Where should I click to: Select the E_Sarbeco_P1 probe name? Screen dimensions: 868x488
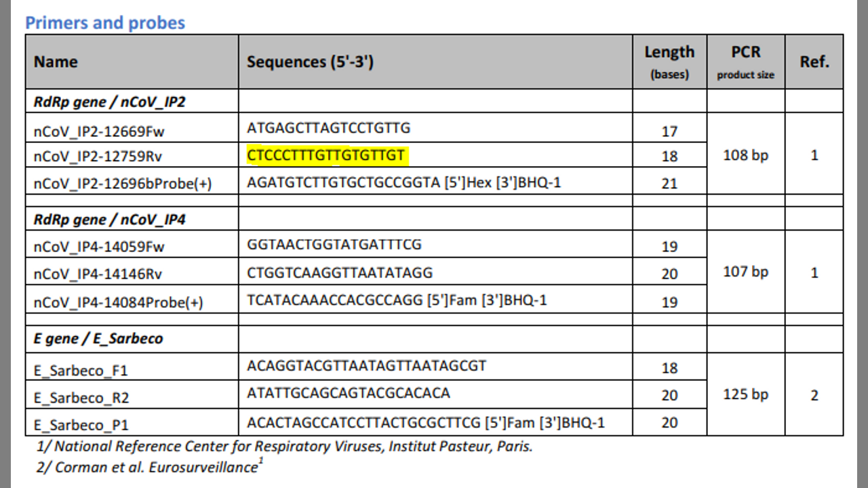tap(81, 425)
